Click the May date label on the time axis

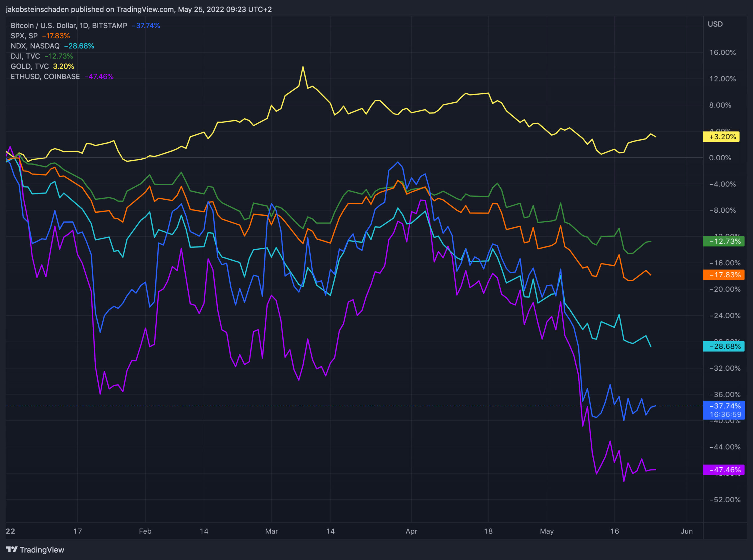click(x=547, y=531)
